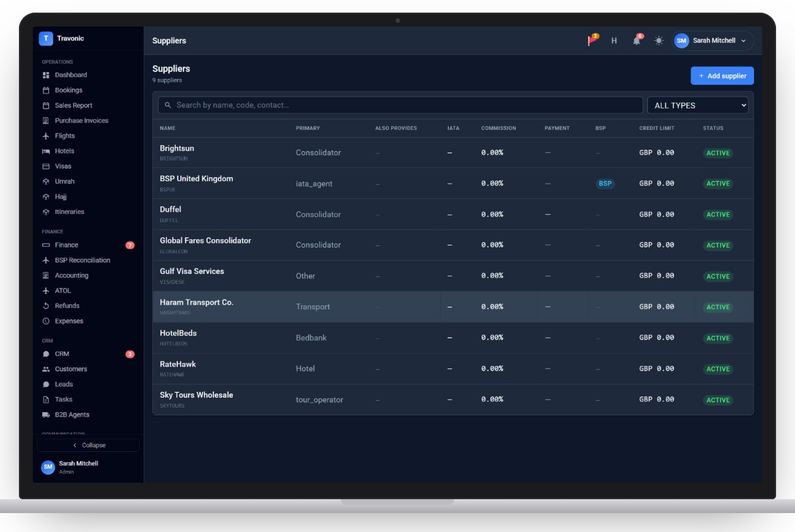Image resolution: width=795 pixels, height=532 pixels.
Task: Open the bell notifications icon
Action: [x=637, y=40]
